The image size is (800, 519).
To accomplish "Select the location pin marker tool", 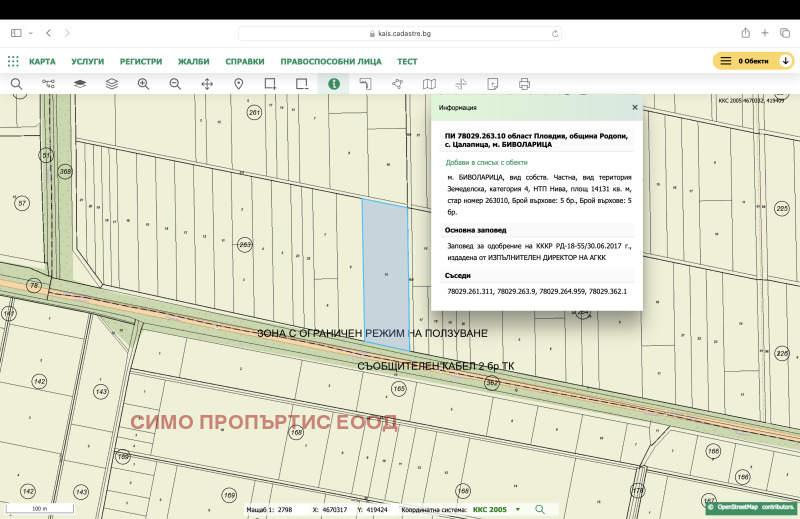I will (x=239, y=84).
